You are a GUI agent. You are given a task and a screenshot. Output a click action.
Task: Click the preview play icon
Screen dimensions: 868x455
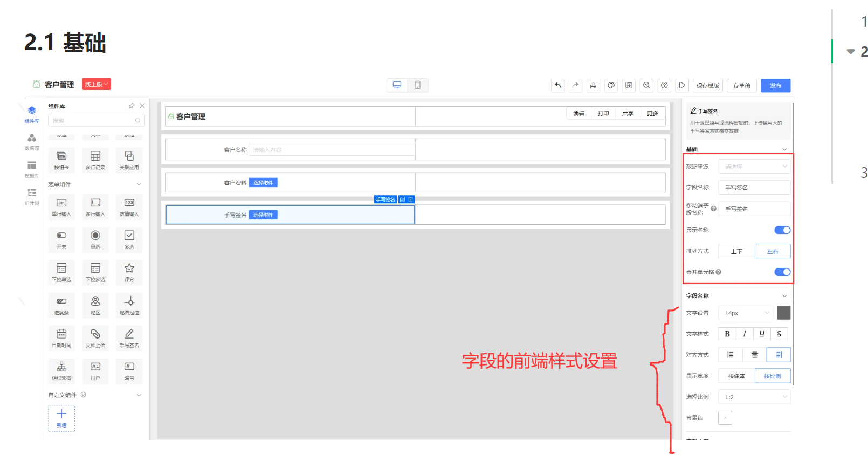click(x=683, y=85)
